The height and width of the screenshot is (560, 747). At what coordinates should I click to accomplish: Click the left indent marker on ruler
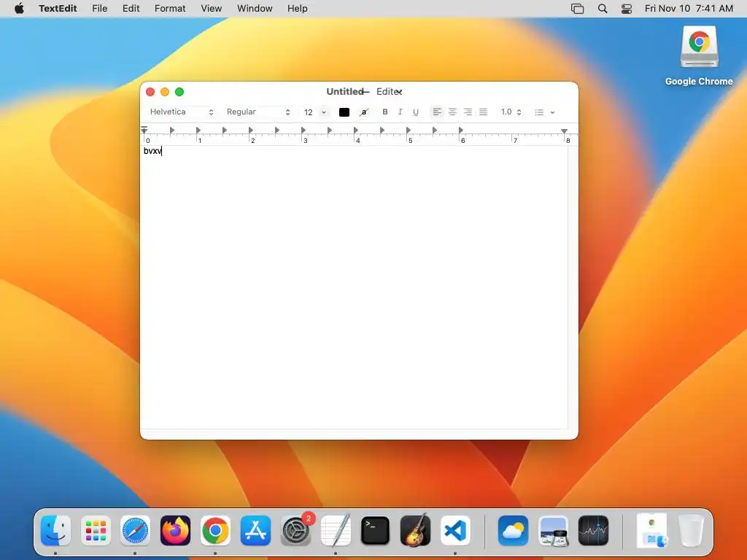(x=144, y=130)
